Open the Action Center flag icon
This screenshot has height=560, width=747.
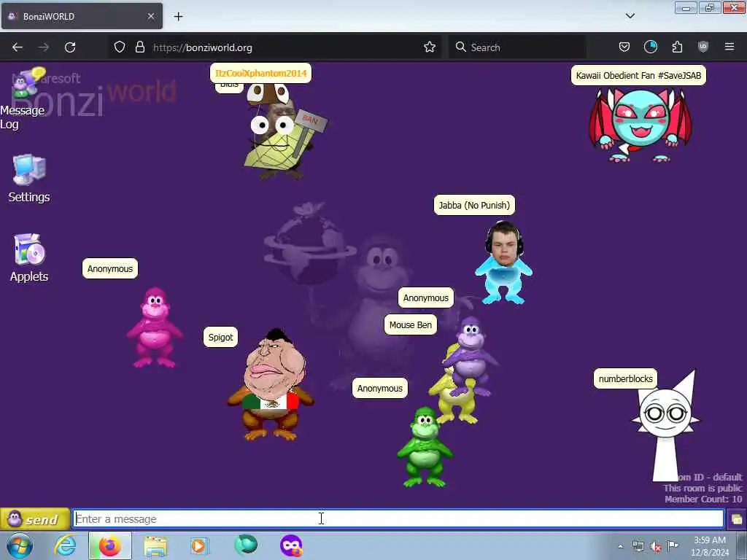[x=673, y=546]
